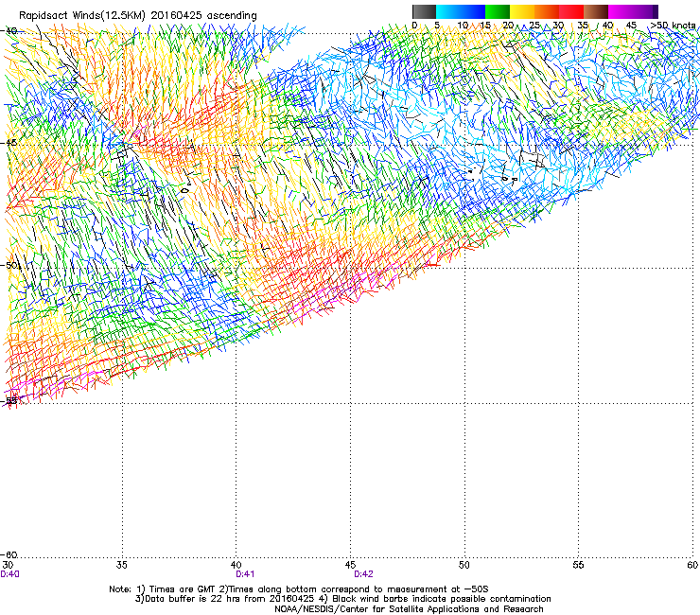
Task: Click the purple '0:40' time label
Action: coord(9,574)
